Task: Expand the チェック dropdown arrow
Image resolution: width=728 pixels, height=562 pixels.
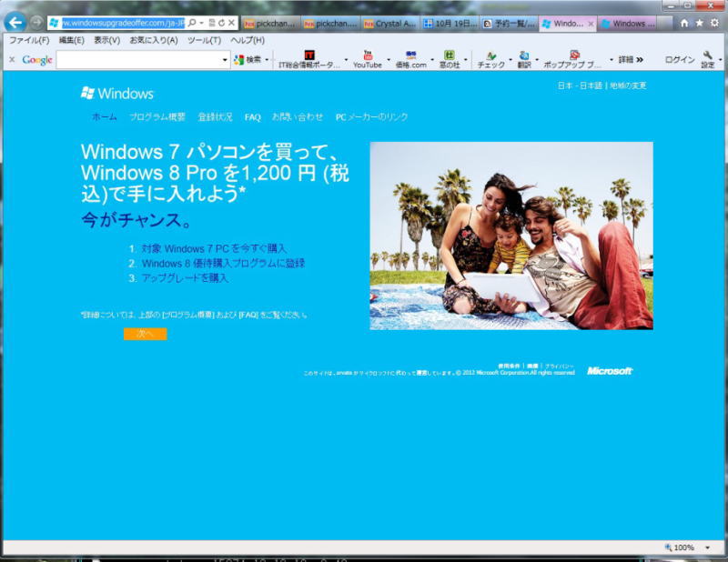Action: pos(511,60)
